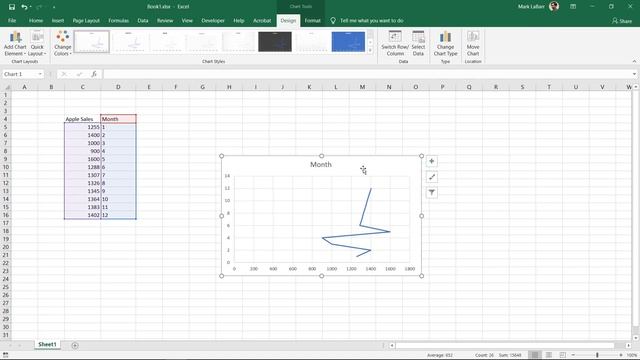Zoom out with minus button
Screen dimensions: 640x360
573,355
